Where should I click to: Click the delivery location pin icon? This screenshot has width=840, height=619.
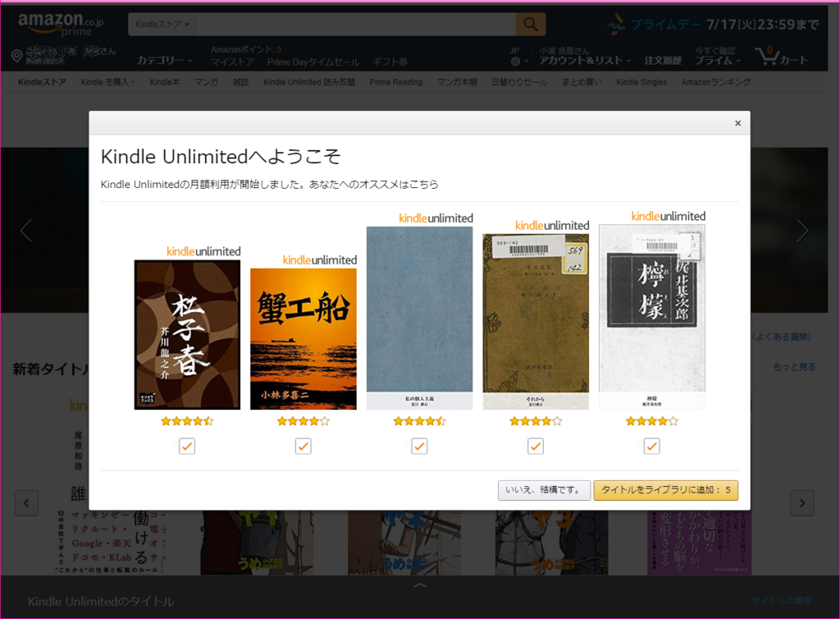pos(16,55)
